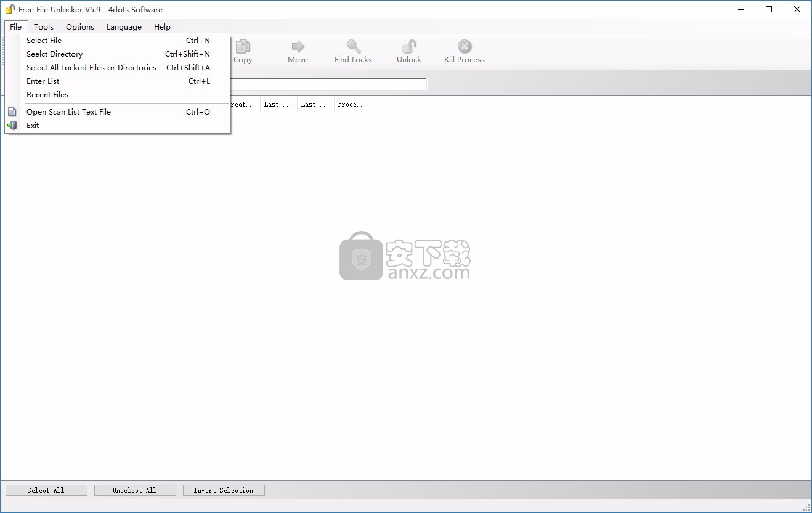Choose Open Scan List Text File

click(118, 112)
